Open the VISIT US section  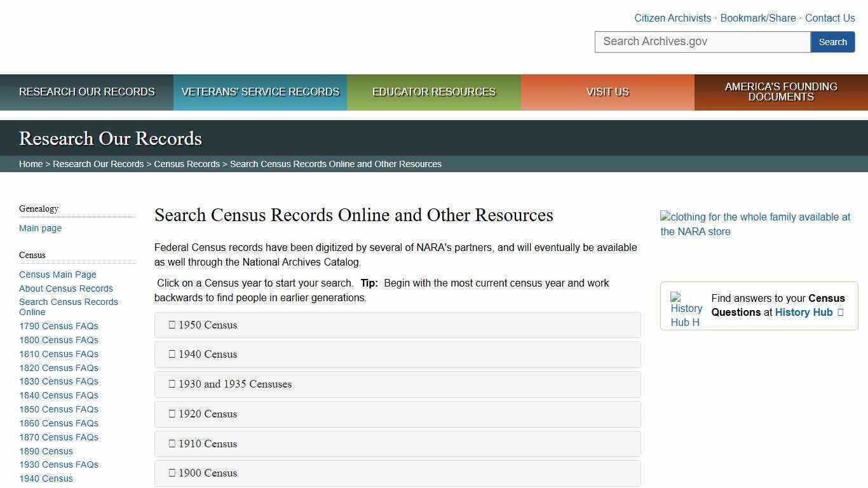coord(607,91)
